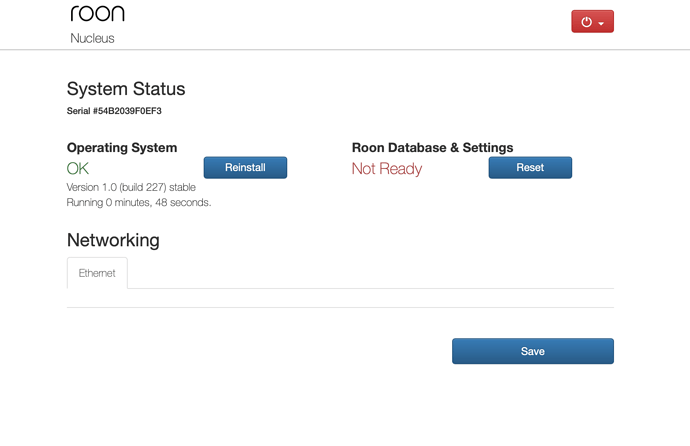Save the networking settings

pos(533,351)
